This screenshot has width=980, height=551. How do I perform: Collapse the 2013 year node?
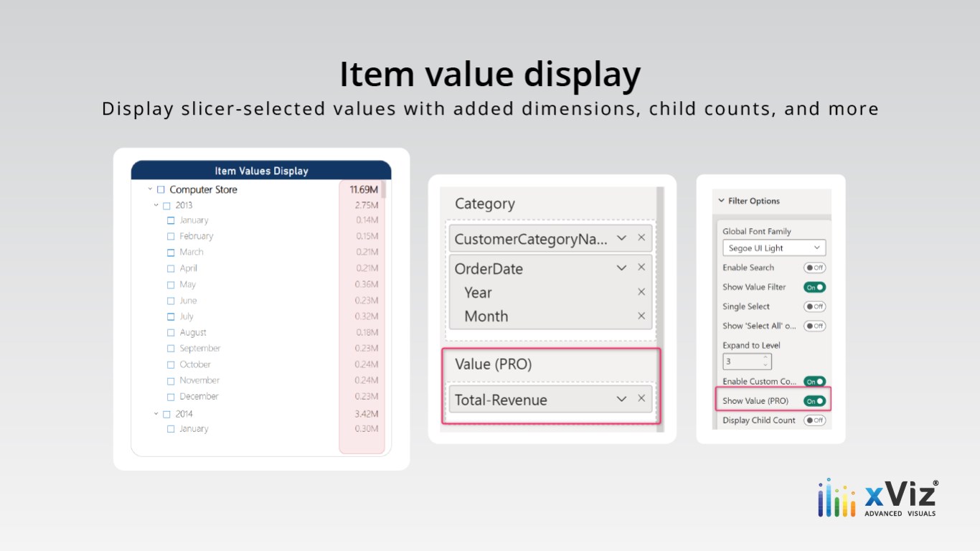click(x=156, y=205)
